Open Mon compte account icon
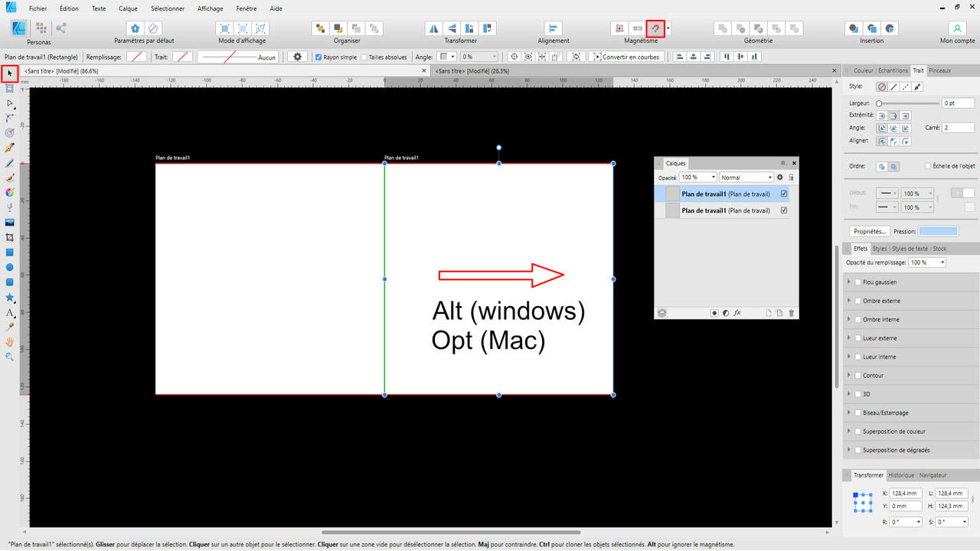 point(956,28)
